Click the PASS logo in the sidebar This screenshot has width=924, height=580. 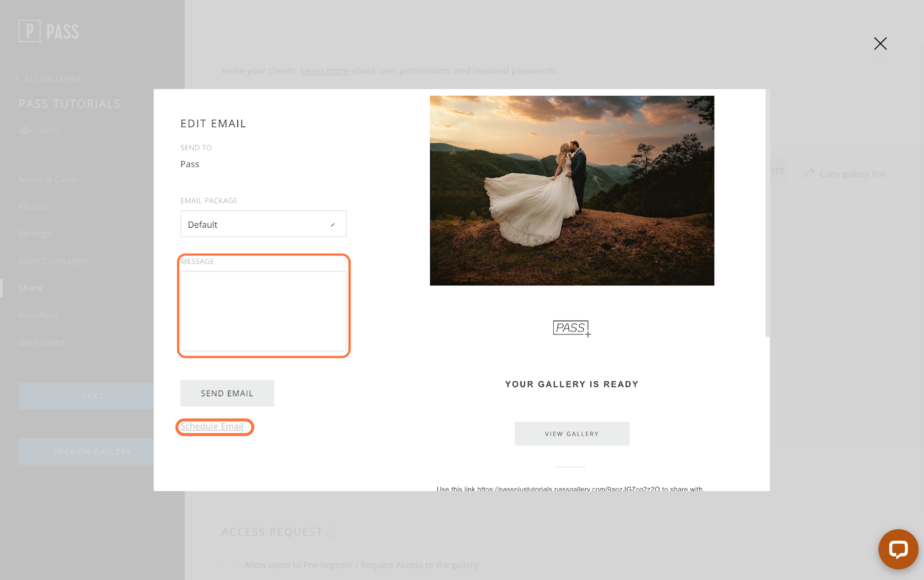pyautogui.click(x=49, y=31)
